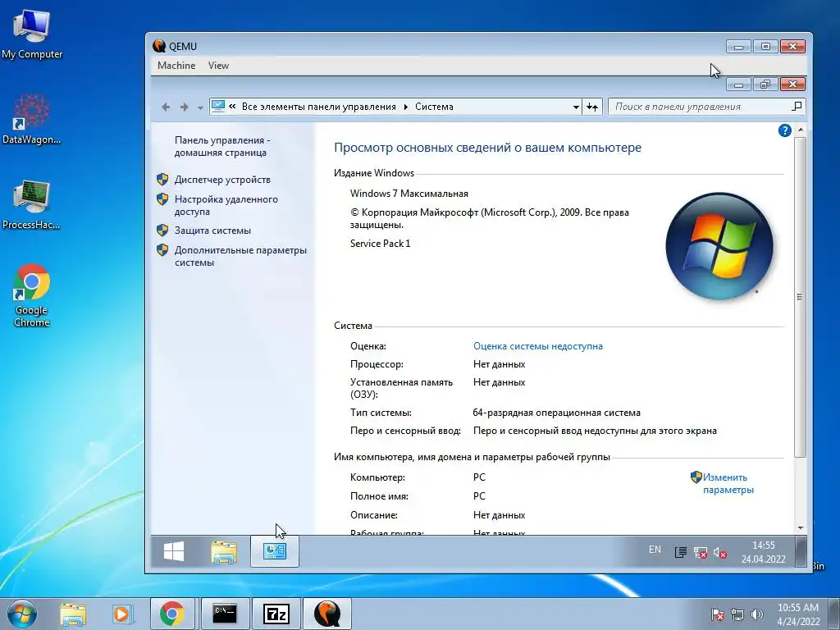This screenshot has width=840, height=630.
Task: Open 7-Zip from host taskbar
Action: [276, 614]
